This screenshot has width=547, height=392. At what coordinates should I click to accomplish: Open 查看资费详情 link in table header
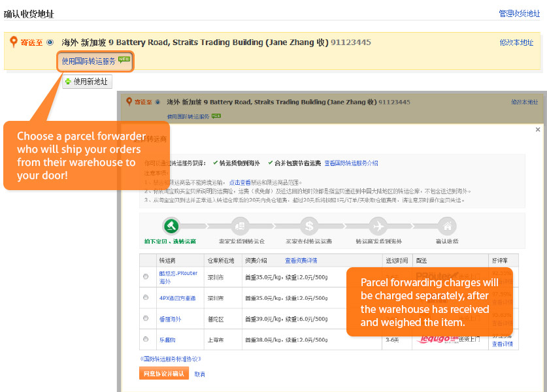pyautogui.click(x=301, y=260)
